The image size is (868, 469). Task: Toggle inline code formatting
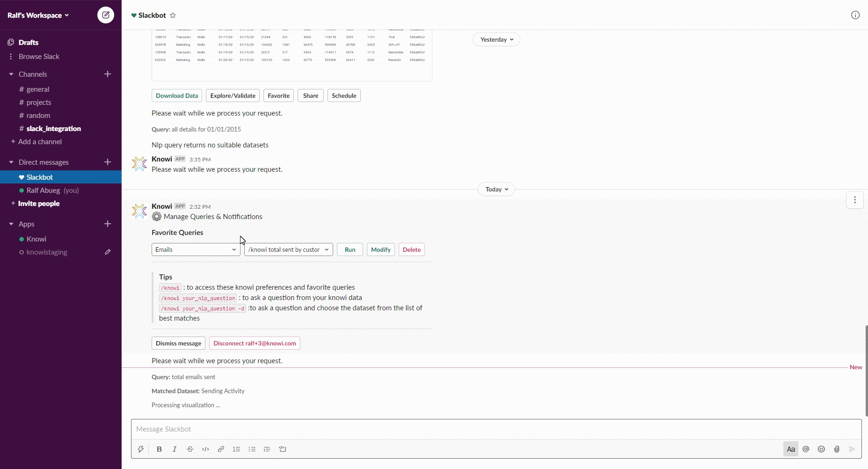pyautogui.click(x=205, y=449)
